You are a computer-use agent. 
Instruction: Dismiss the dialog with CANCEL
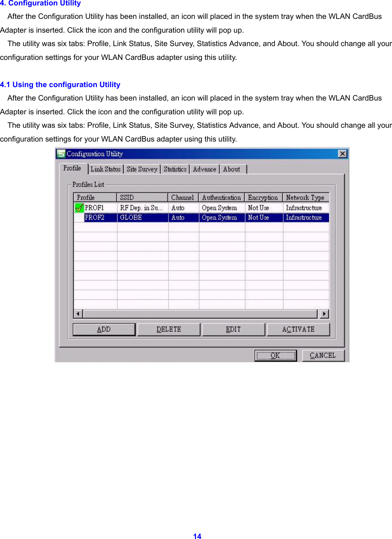coord(322,355)
